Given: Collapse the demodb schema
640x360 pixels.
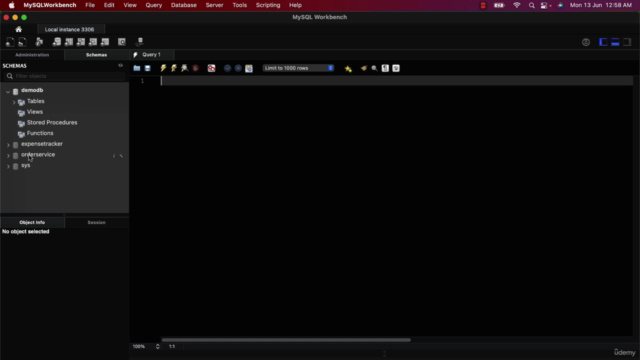Looking at the screenshot, I should 8,91.
